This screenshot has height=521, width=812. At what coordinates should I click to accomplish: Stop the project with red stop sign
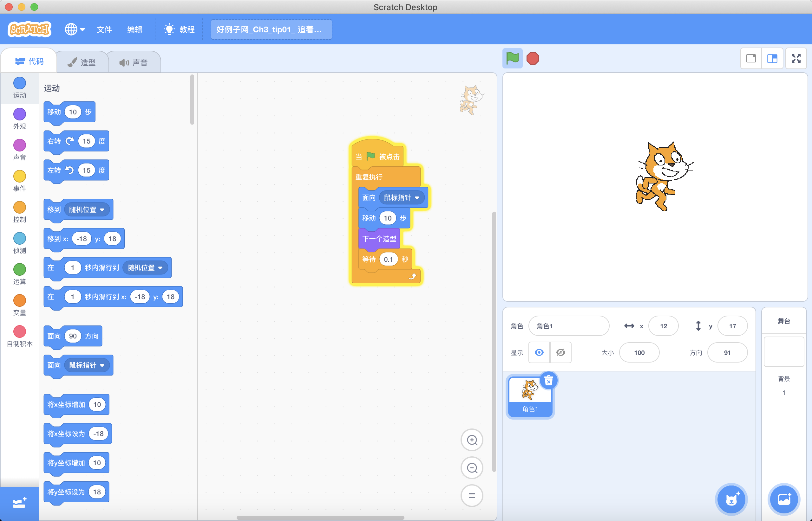coord(533,58)
